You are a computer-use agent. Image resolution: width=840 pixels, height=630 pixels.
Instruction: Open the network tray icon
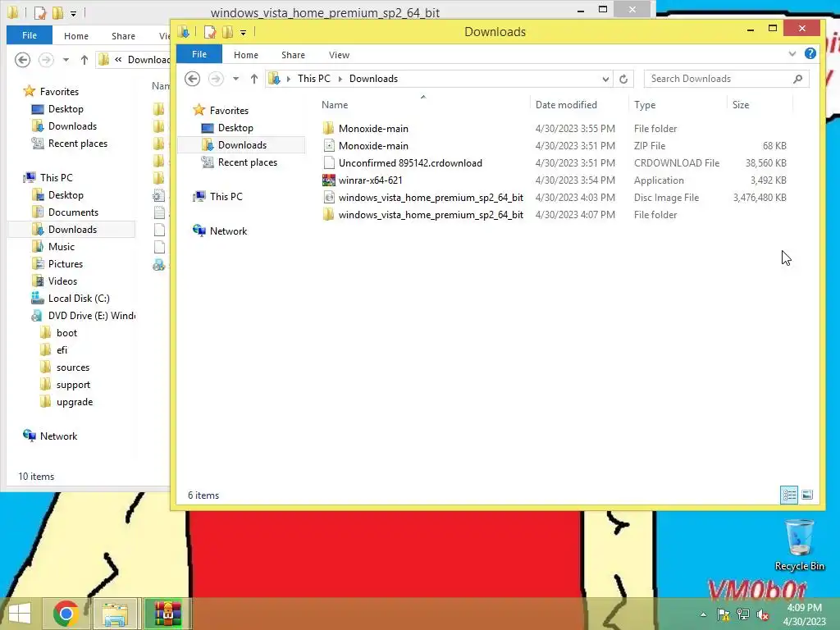pyautogui.click(x=743, y=614)
